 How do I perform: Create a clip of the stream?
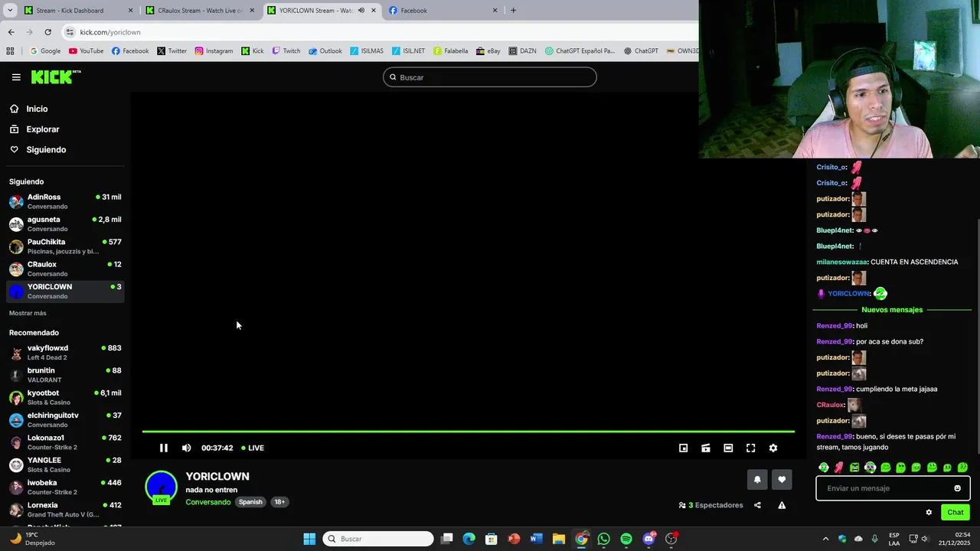tap(706, 448)
